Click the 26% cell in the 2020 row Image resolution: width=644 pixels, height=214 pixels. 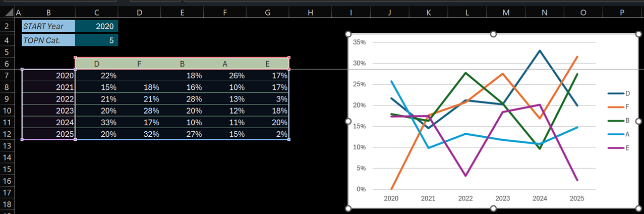pyautogui.click(x=225, y=75)
